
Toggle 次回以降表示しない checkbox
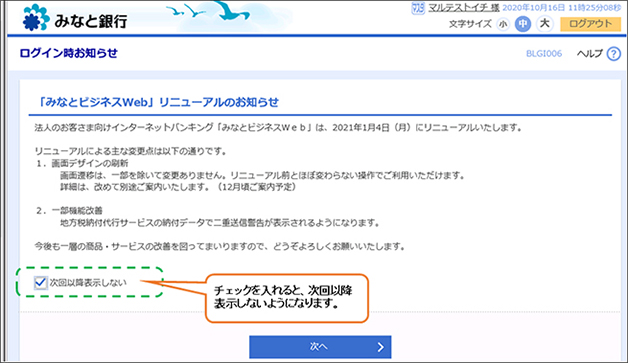click(x=40, y=282)
